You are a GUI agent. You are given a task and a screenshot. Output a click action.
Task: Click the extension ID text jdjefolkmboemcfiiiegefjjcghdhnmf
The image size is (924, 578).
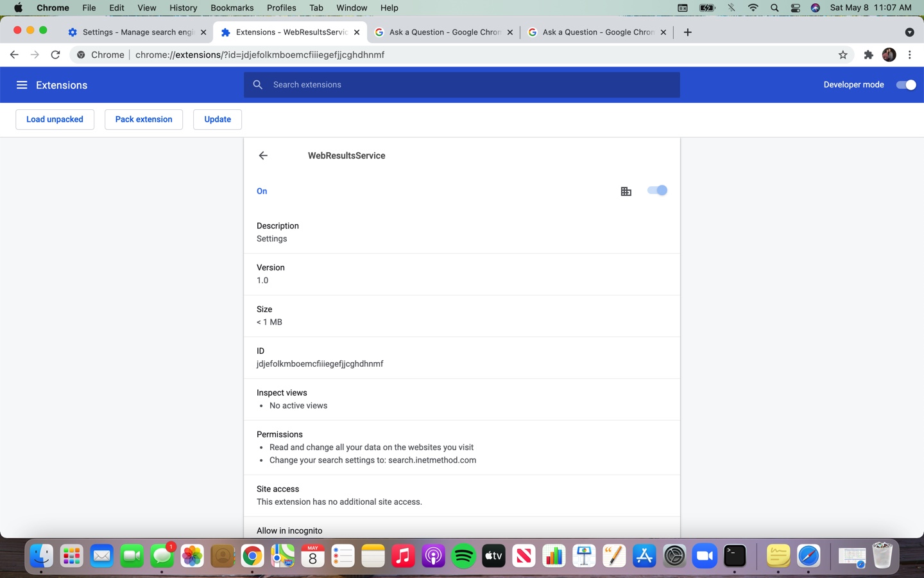[320, 363]
